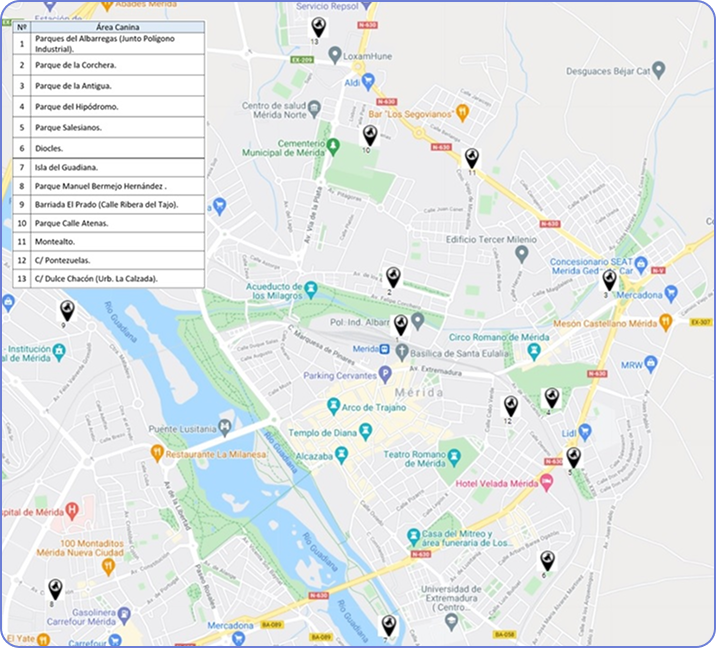
Task: Click Mesón Castellano Mérida restaurant pin
Action: 666,322
